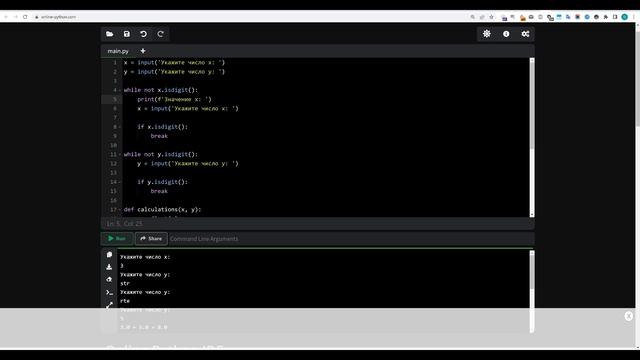Open the browser extensions puzzle icon
Screen dimensions: 640x360
coord(606,17)
